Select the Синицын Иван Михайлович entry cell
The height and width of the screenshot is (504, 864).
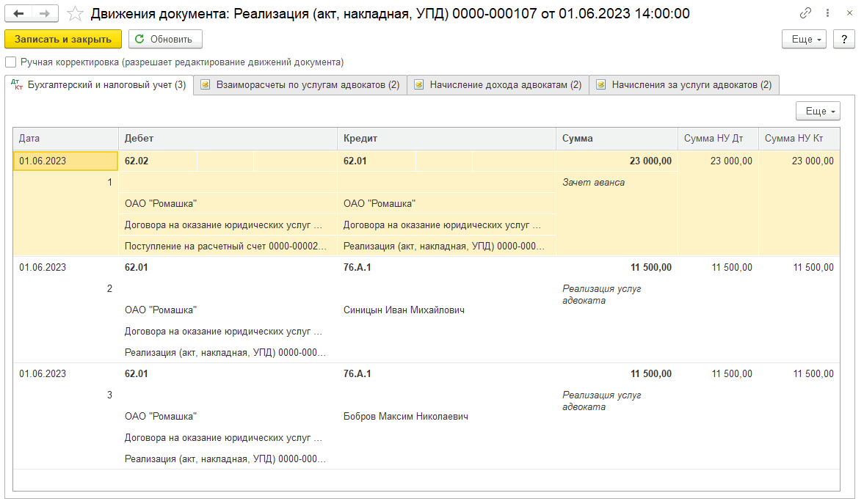404,310
